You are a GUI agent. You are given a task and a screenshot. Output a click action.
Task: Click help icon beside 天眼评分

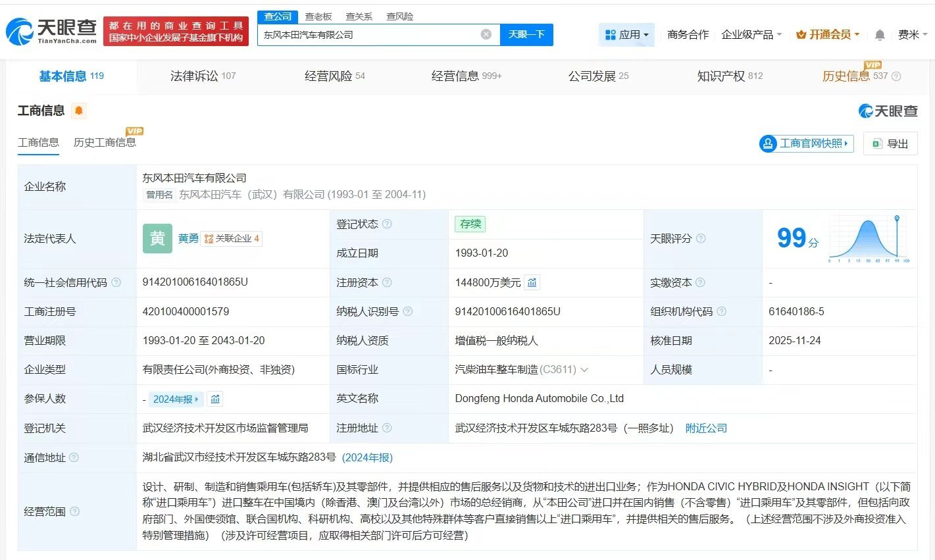[x=701, y=238]
